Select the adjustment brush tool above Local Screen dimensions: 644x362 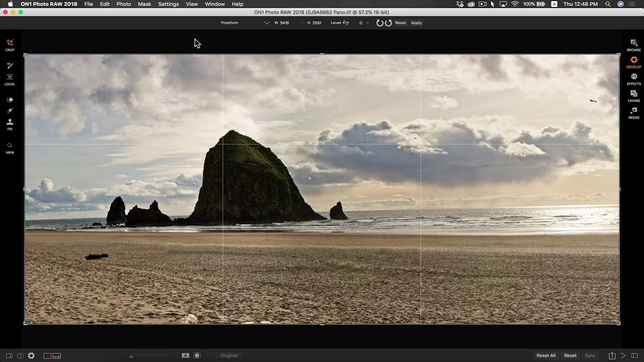10,66
